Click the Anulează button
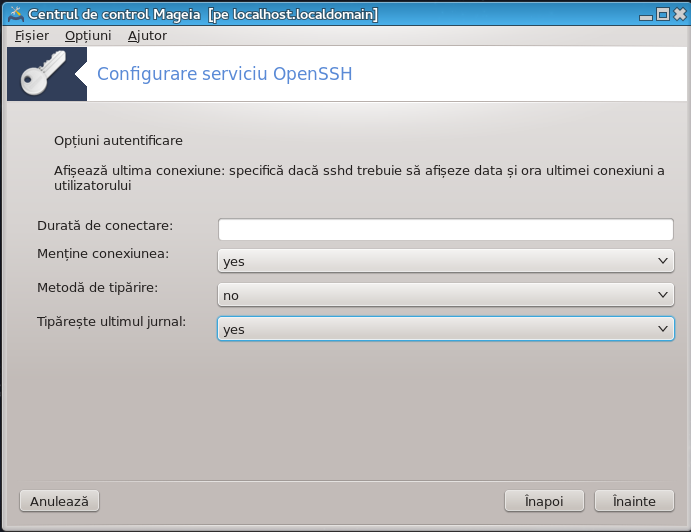The height and width of the screenshot is (532, 691). [x=59, y=501]
